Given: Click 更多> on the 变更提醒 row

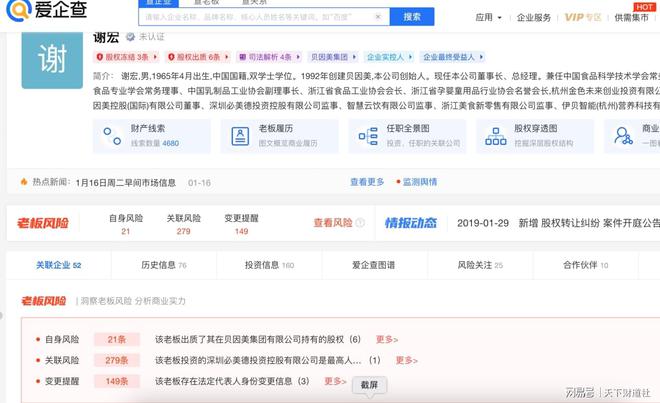Looking at the screenshot, I should tap(335, 381).
